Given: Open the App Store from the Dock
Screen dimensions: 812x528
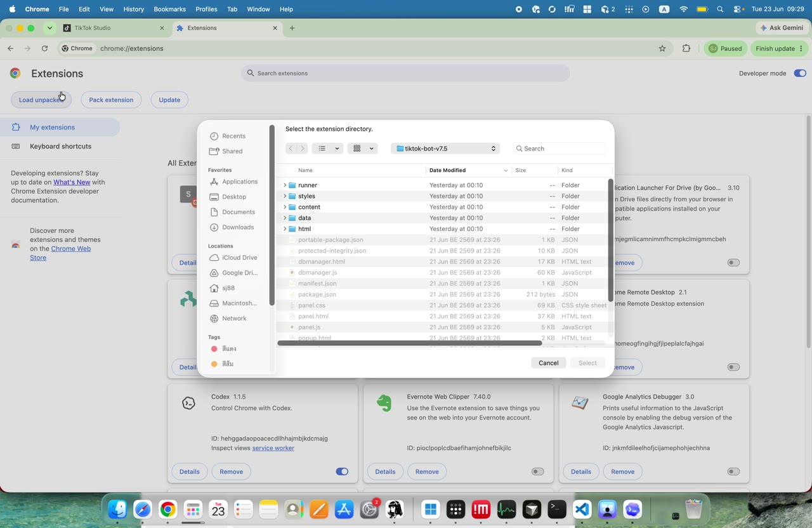Looking at the screenshot, I should [x=344, y=509].
